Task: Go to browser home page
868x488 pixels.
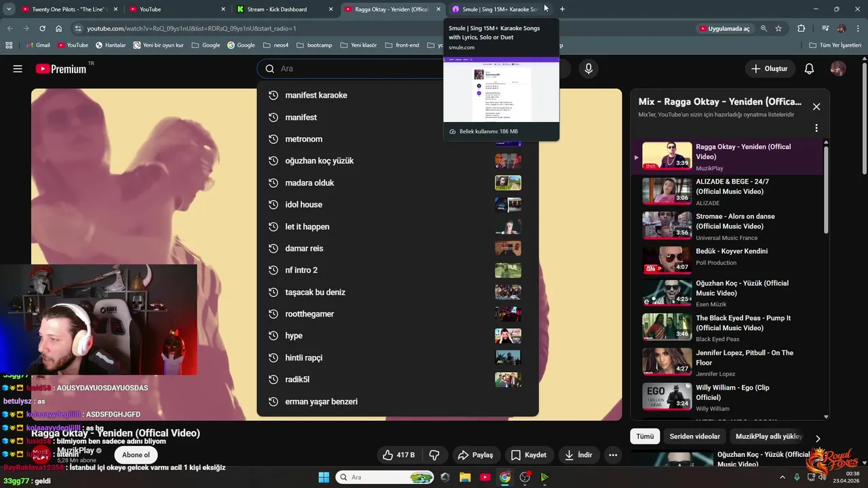Action: click(58, 28)
